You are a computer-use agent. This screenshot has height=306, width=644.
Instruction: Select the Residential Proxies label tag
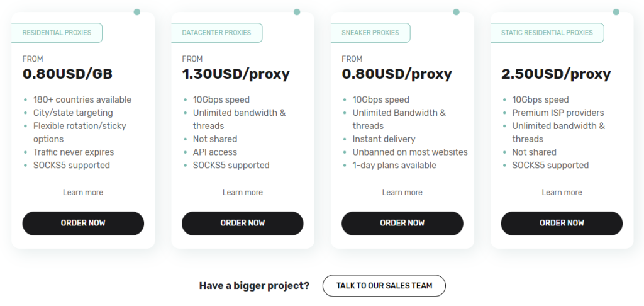[x=57, y=33]
